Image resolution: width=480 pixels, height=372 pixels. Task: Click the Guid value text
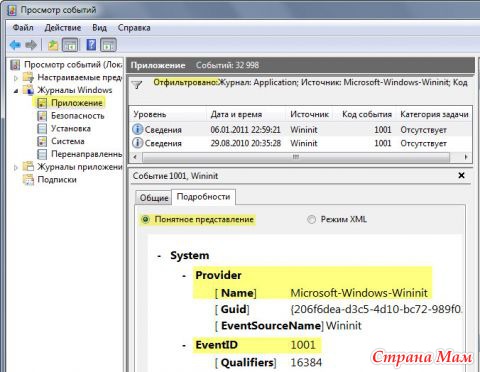pos(376,310)
